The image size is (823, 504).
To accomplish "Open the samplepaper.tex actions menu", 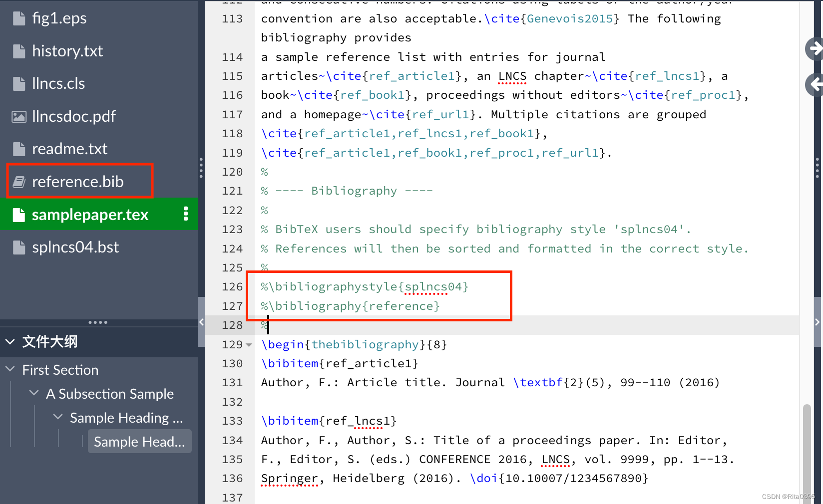I will (185, 215).
